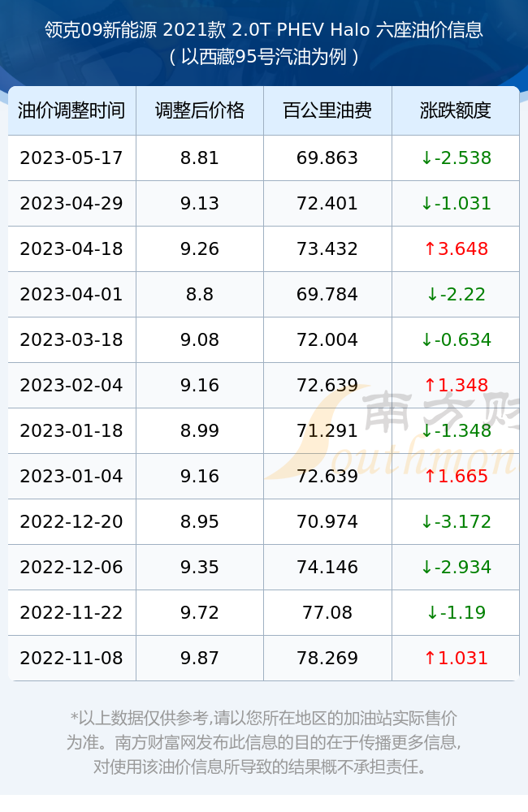528x812 pixels.
Task: Click the red up arrow value 1.665
Action: pos(456,476)
